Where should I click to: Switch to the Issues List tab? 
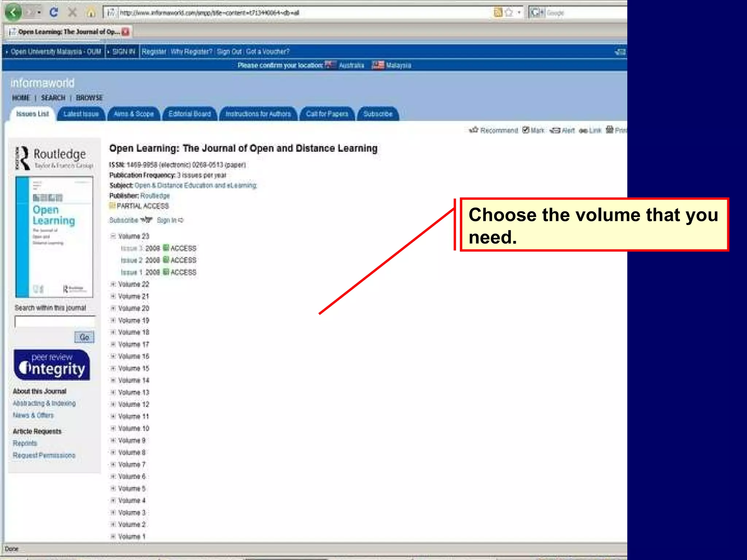tap(32, 114)
